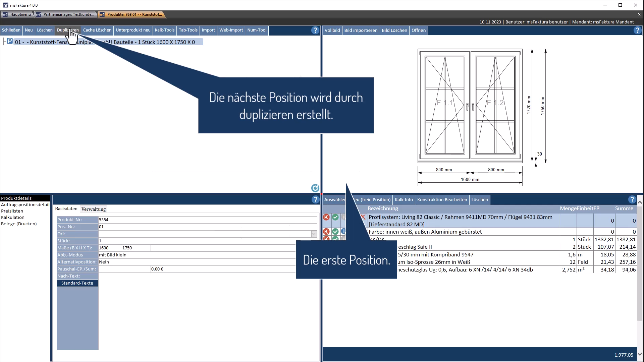The width and height of the screenshot is (644, 362).
Task: Open help icon in image panel toolbar
Action: tap(637, 30)
